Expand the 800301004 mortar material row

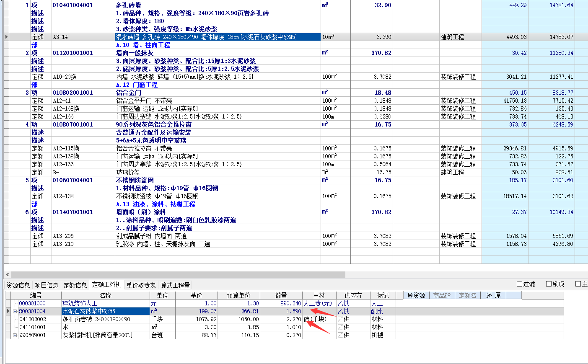15,311
